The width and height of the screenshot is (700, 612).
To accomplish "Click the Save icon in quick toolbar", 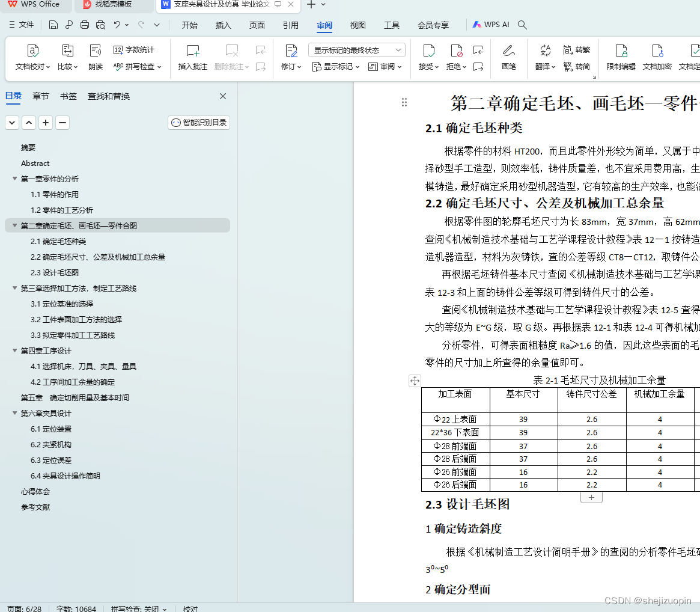I will tap(53, 25).
